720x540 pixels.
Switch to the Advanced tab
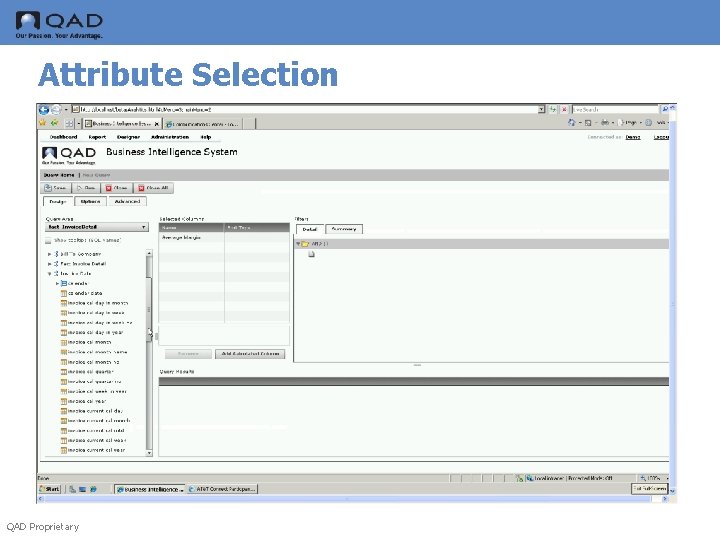[x=128, y=202]
